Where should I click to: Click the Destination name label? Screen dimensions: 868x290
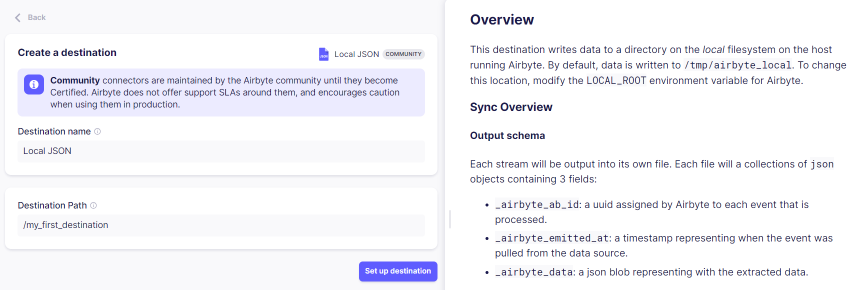(x=54, y=131)
